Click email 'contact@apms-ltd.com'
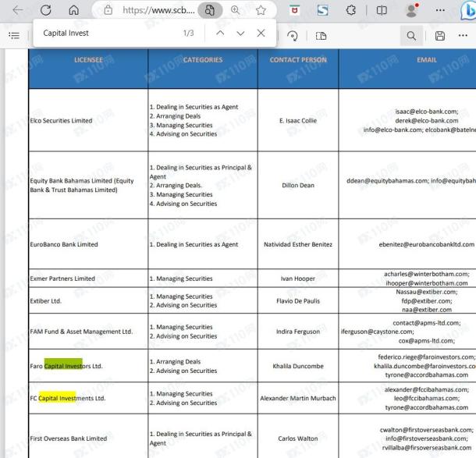Viewport: 476px width, 458px height. [427, 323]
